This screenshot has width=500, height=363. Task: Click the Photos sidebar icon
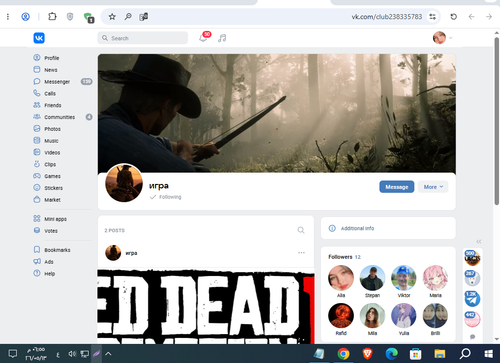(37, 129)
